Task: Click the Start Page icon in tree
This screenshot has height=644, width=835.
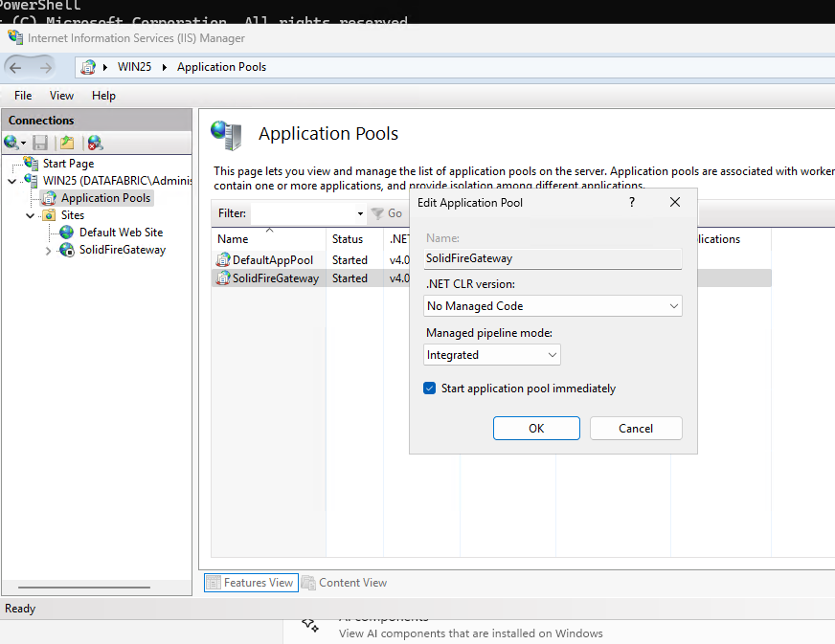Action: 31,163
